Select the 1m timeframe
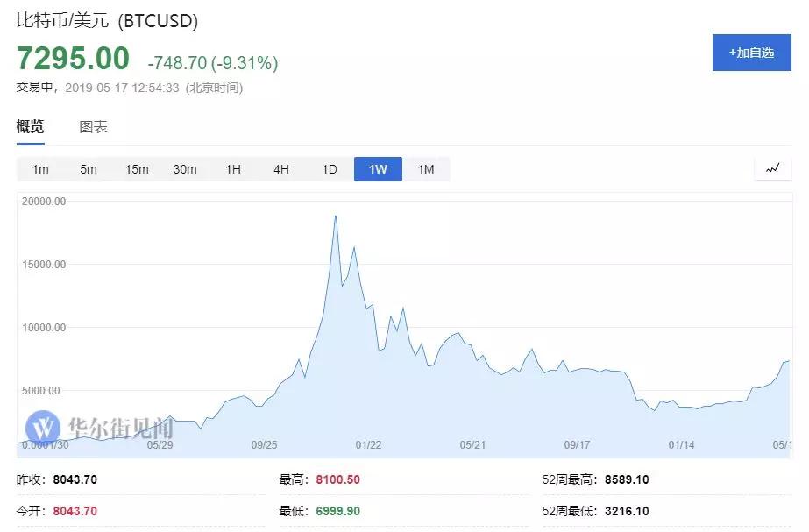The width and height of the screenshot is (809, 532). [40, 169]
